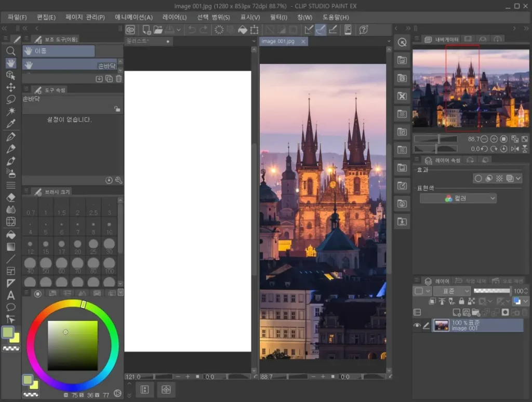Open the 필터(I) menu
The image size is (532, 402).
tap(278, 17)
